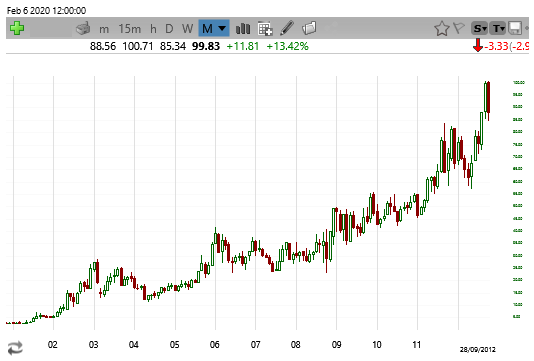Click the 99.83 closing price value
Screen dimensions: 534x361
[206, 46]
